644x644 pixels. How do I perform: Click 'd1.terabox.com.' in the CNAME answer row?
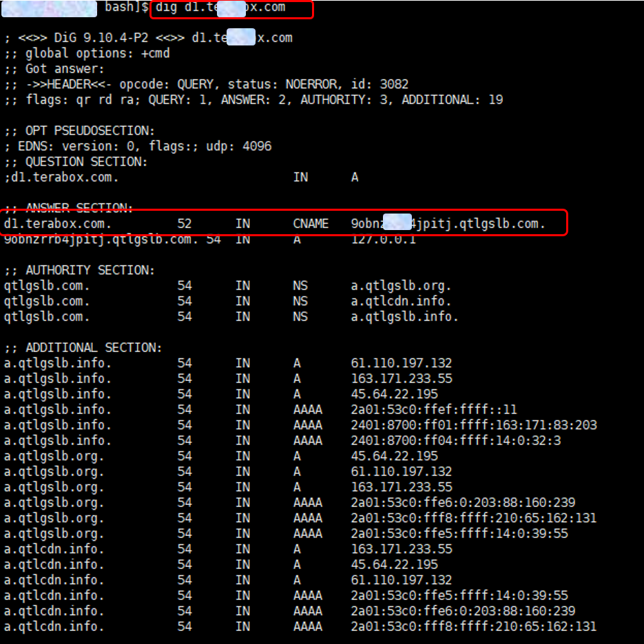[57, 224]
